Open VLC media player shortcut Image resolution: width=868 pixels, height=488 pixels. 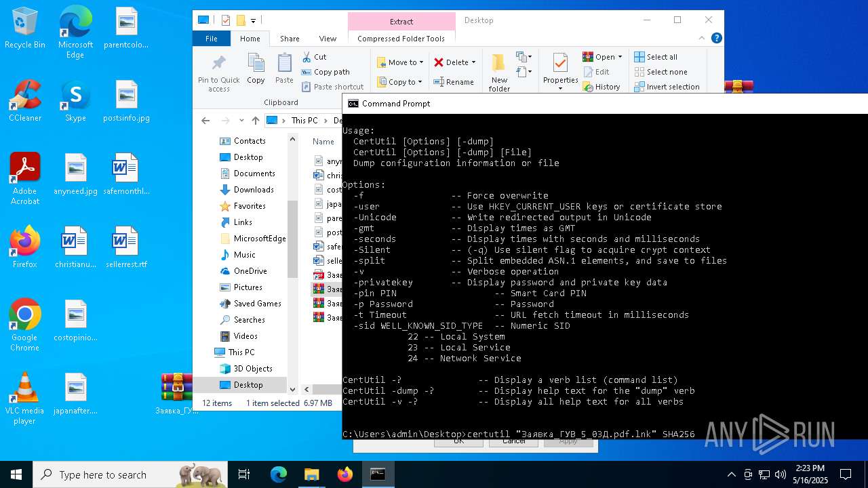pyautogui.click(x=25, y=399)
